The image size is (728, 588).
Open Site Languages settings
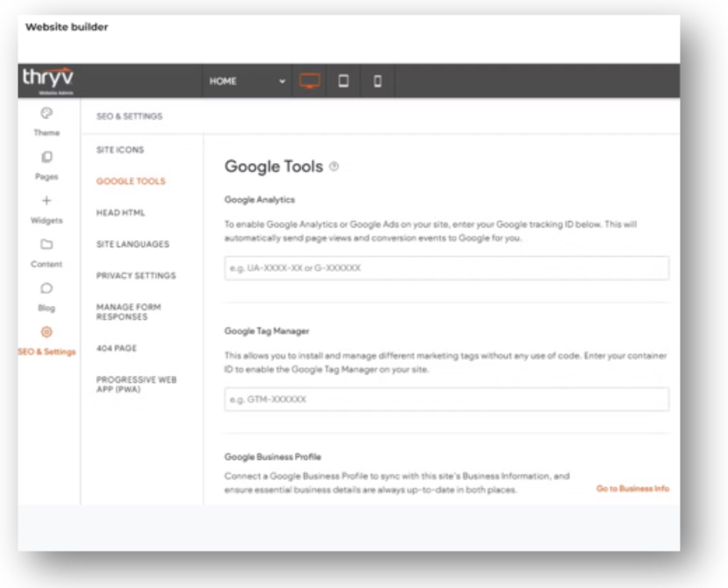coord(132,244)
